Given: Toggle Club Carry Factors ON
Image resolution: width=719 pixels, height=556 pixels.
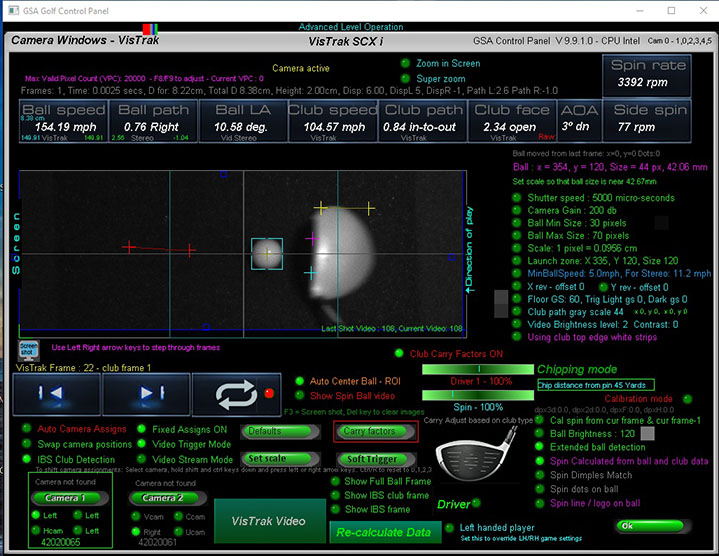Looking at the screenshot, I should 399,353.
